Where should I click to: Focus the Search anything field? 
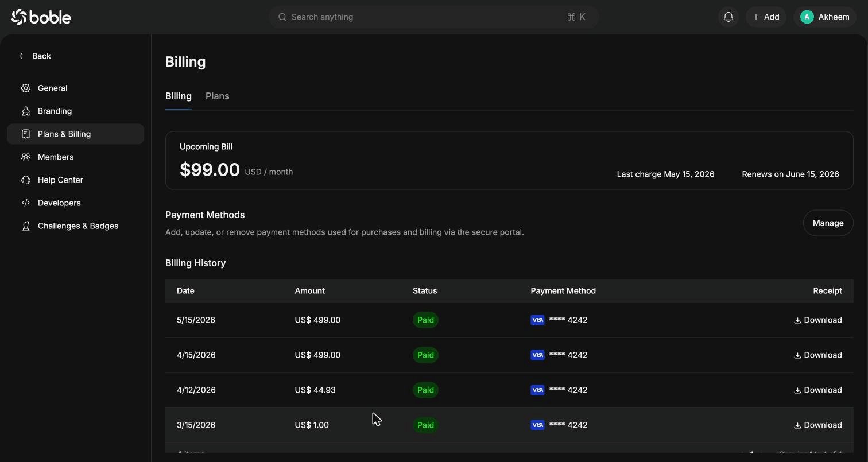(x=434, y=17)
